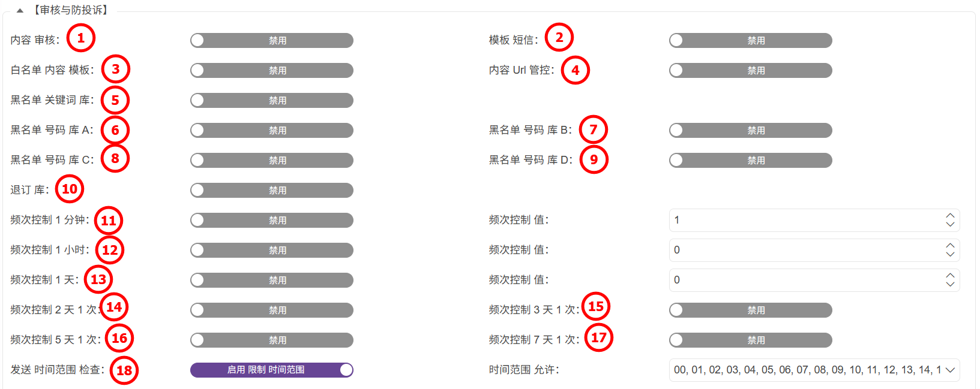
Task: Click badge 18 next to 发送 时间范围 检查
Action: coord(124,370)
